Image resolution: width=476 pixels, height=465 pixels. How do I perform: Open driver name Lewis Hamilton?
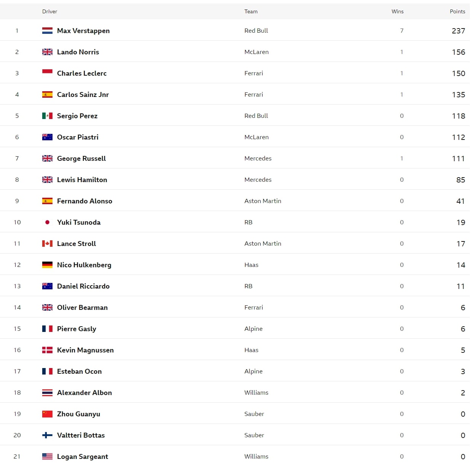[x=82, y=180]
